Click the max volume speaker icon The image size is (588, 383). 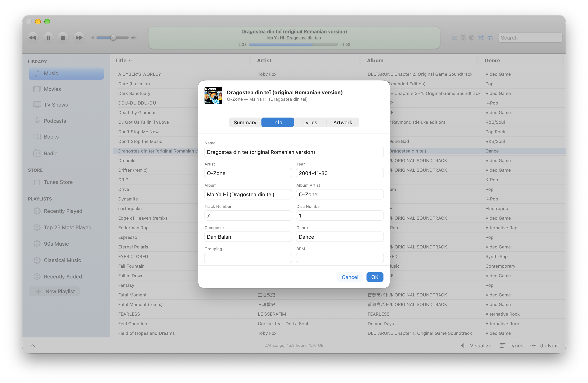click(134, 38)
